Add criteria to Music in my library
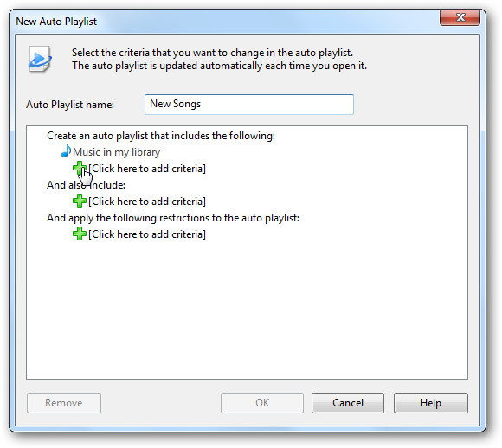Viewport: 502px width, 448px height. [147, 169]
